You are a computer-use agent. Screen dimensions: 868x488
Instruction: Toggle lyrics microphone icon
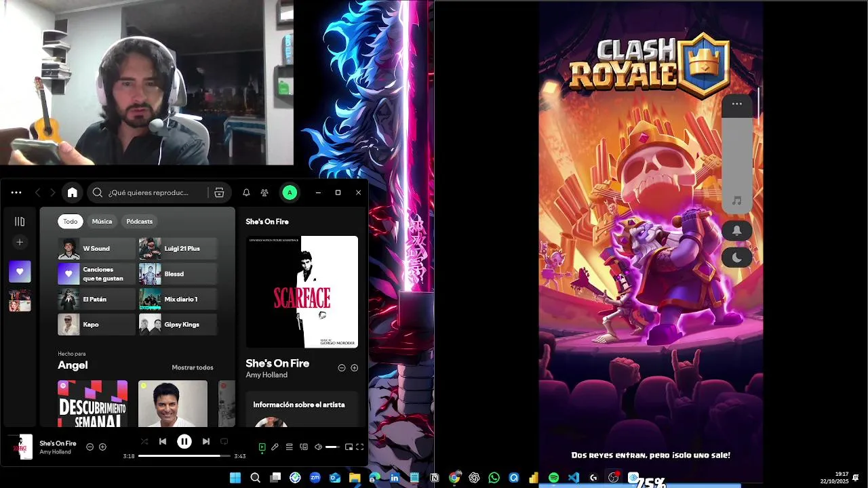tap(275, 447)
